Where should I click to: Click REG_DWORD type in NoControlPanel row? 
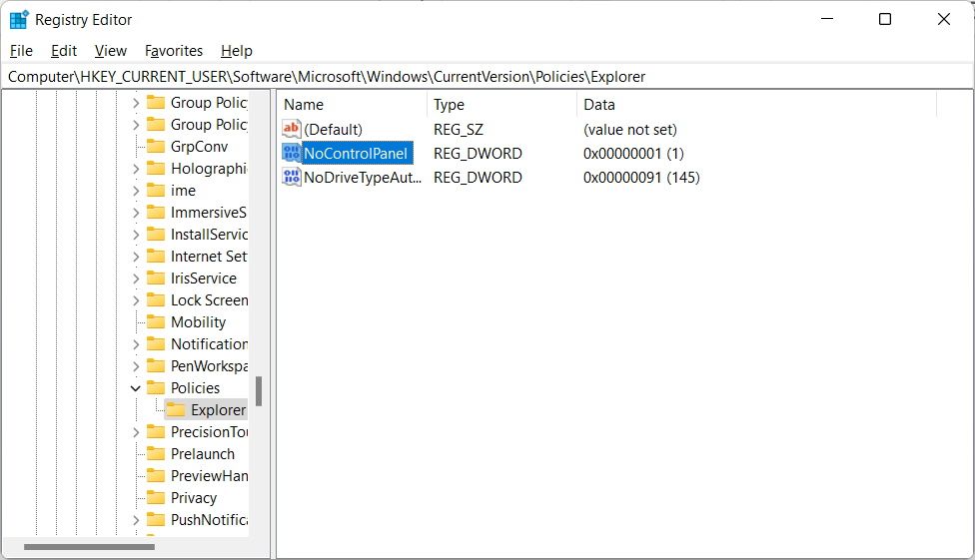478,153
